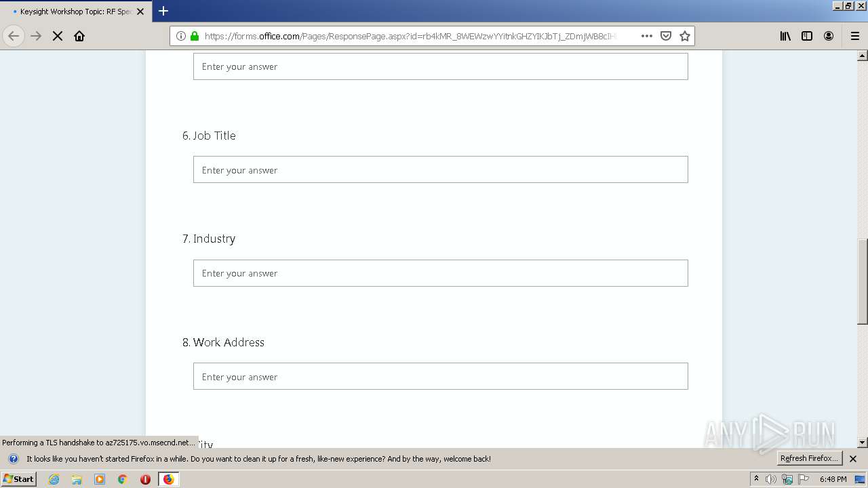The width and height of the screenshot is (868, 488).
Task: Open the Windows Start menu
Action: (x=19, y=479)
